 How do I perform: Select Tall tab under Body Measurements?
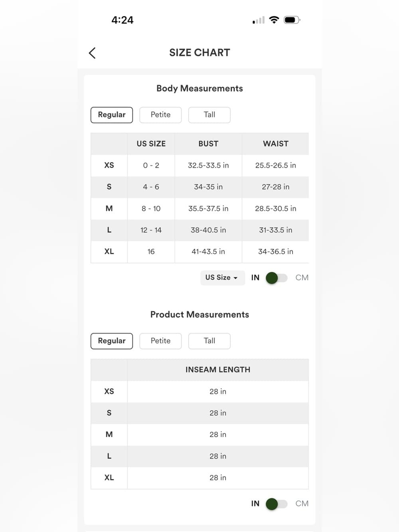point(209,115)
